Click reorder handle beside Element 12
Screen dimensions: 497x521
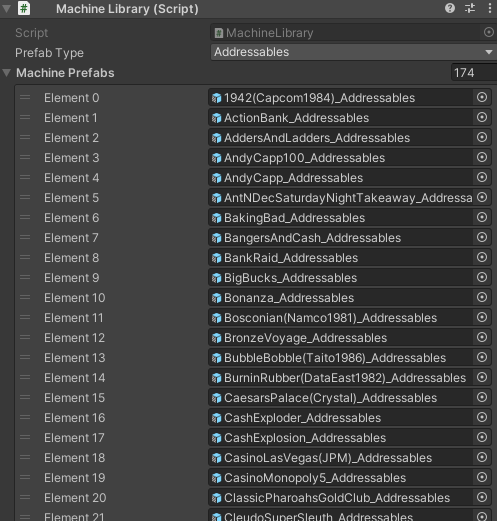(25, 338)
